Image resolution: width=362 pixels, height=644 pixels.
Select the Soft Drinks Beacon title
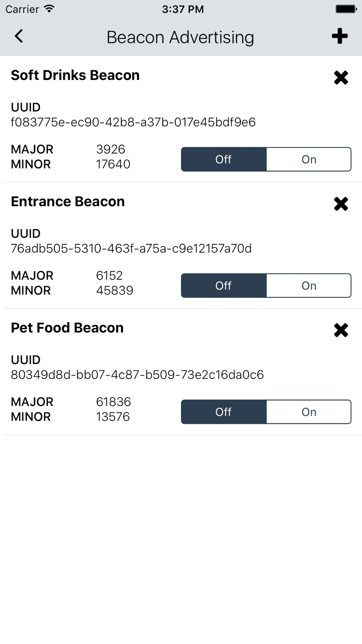point(75,75)
